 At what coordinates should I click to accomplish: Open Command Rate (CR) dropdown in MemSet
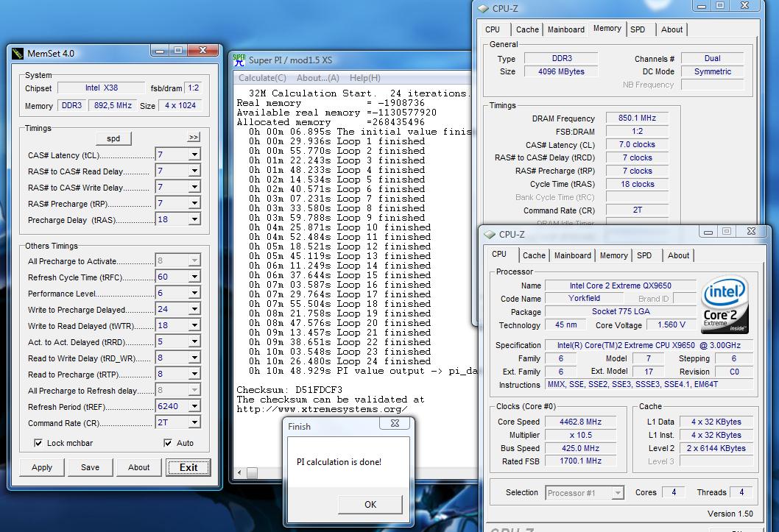[x=194, y=422]
